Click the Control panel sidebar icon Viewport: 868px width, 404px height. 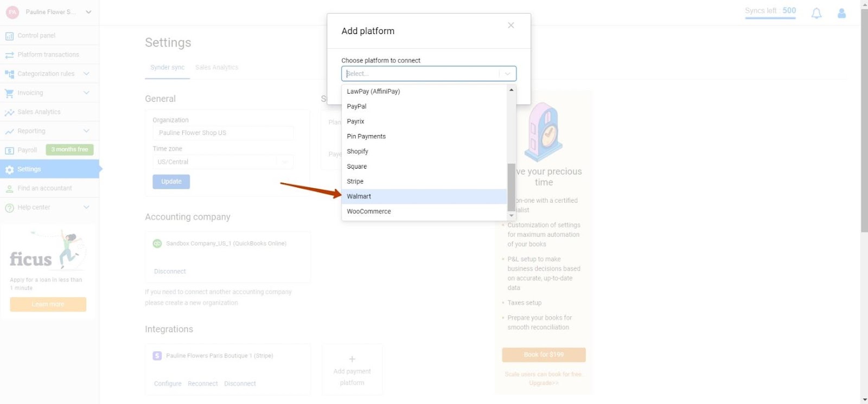[x=9, y=36]
